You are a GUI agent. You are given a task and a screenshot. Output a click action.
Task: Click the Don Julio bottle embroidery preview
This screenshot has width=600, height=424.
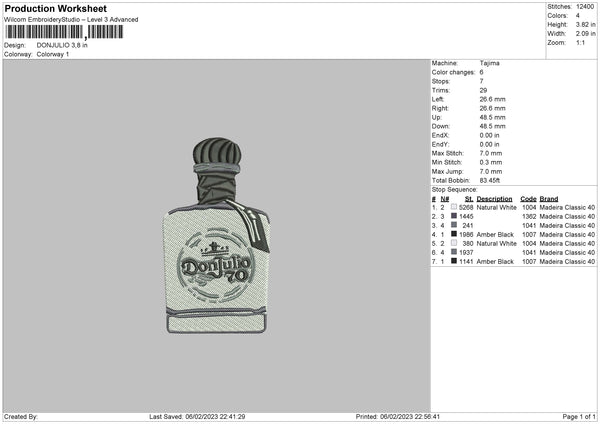click(x=217, y=235)
